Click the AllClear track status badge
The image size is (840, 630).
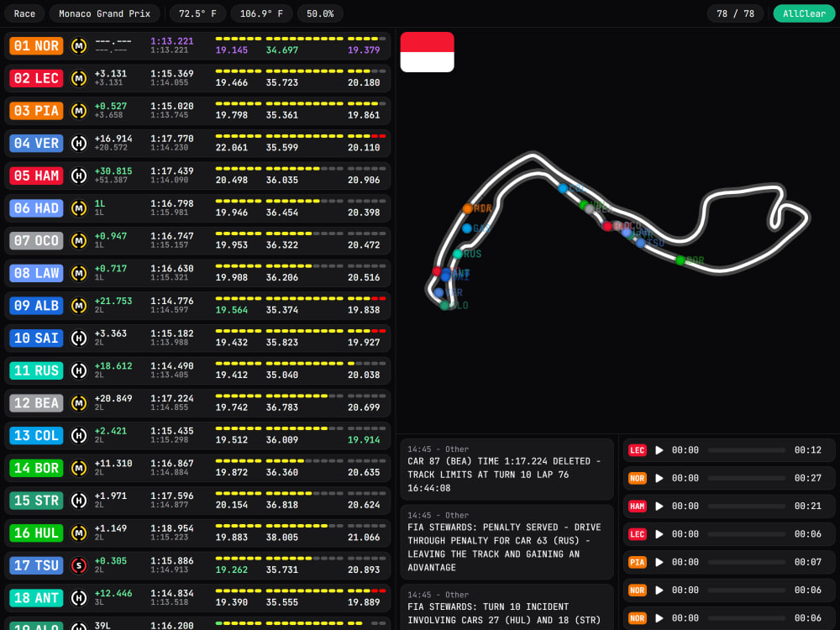click(804, 13)
